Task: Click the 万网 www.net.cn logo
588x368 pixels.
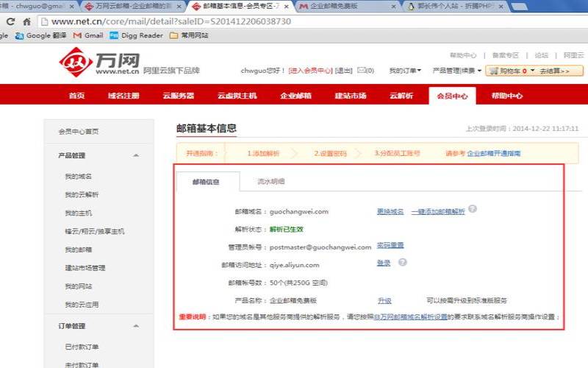Action: (99, 62)
